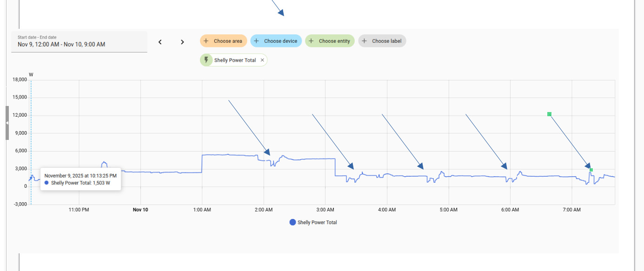This screenshot has width=644, height=271.
Task: Open the Choose area picker
Action: tap(223, 41)
